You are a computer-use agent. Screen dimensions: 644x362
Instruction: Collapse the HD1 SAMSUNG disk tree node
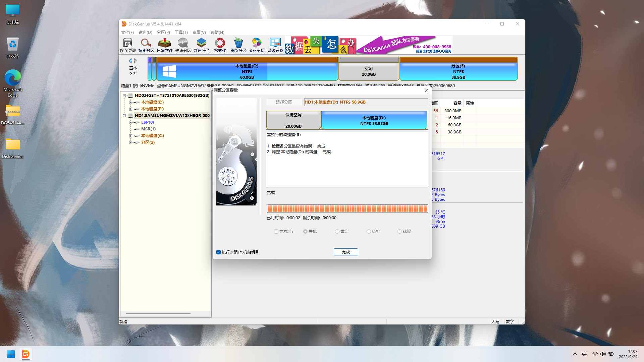coord(124,116)
